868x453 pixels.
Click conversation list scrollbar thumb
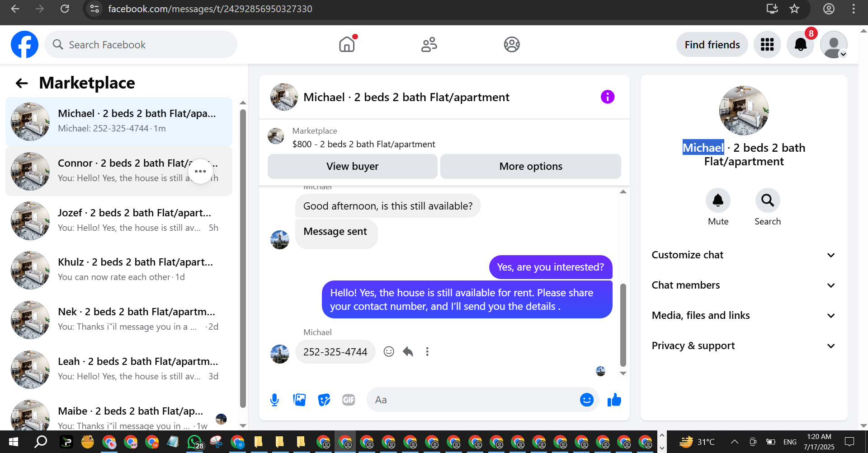coord(243,257)
